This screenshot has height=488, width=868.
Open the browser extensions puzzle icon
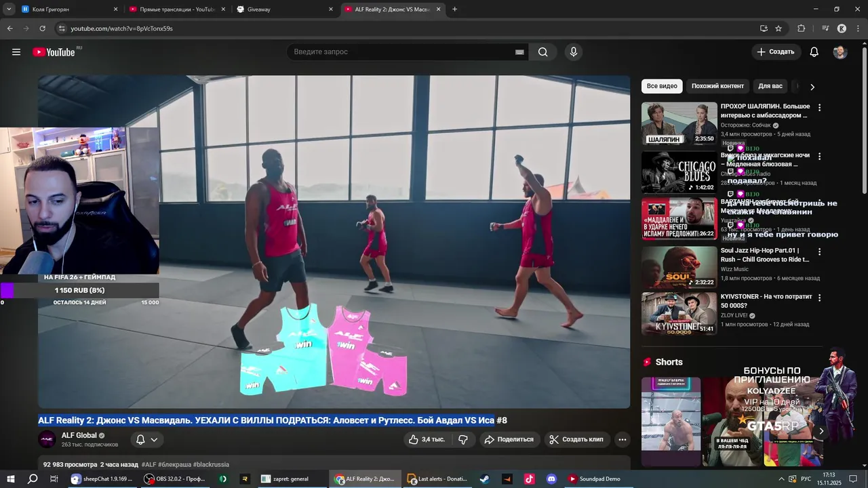click(801, 28)
